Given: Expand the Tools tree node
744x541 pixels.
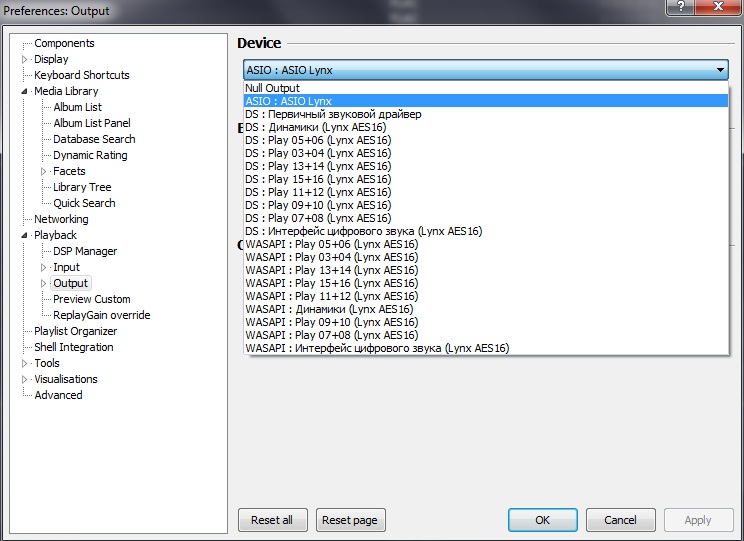Looking at the screenshot, I should (x=25, y=364).
